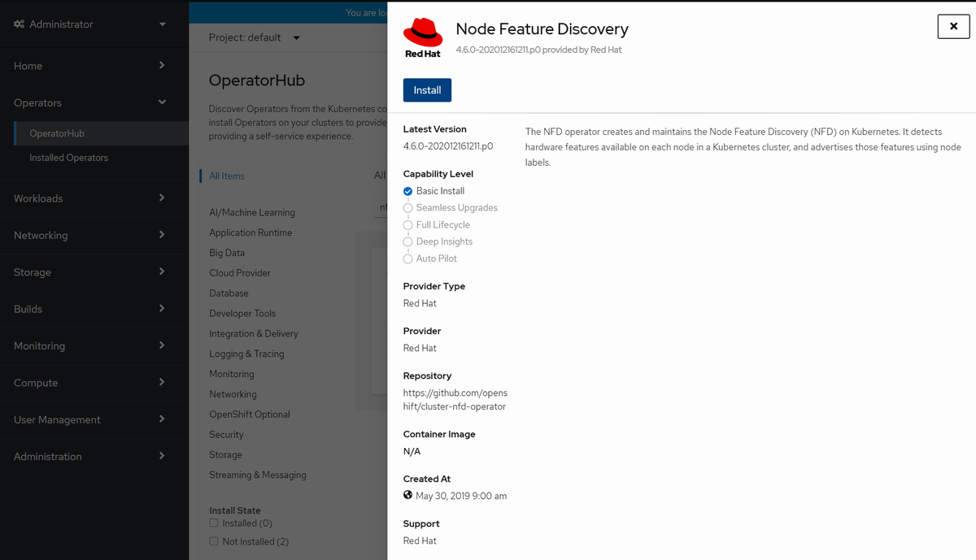Image resolution: width=976 pixels, height=560 pixels.
Task: Click the globe icon next to Created At date
Action: [408, 495]
